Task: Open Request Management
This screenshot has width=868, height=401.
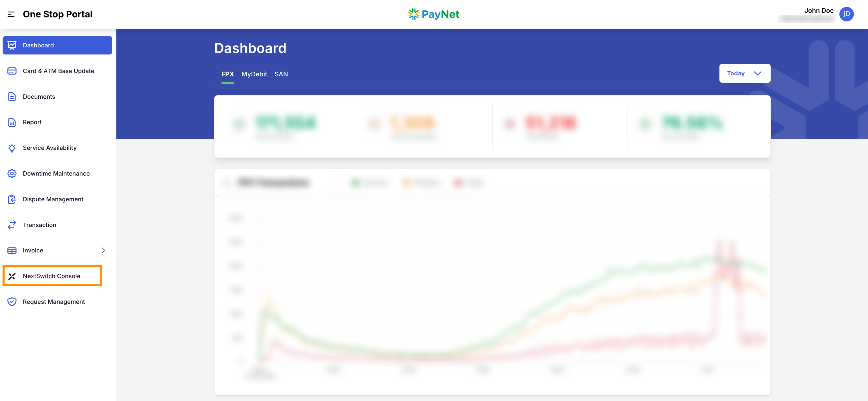Action: point(57,302)
